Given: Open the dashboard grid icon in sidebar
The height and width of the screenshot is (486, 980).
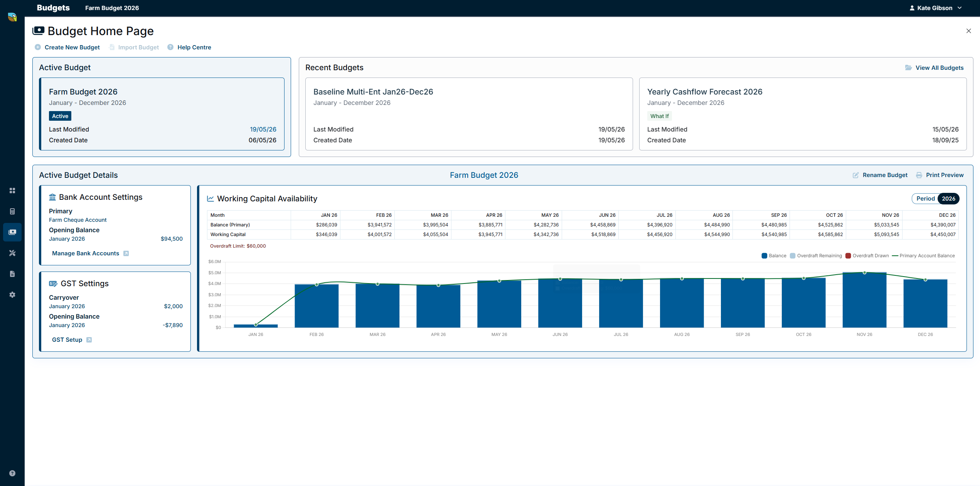Looking at the screenshot, I should 12,191.
